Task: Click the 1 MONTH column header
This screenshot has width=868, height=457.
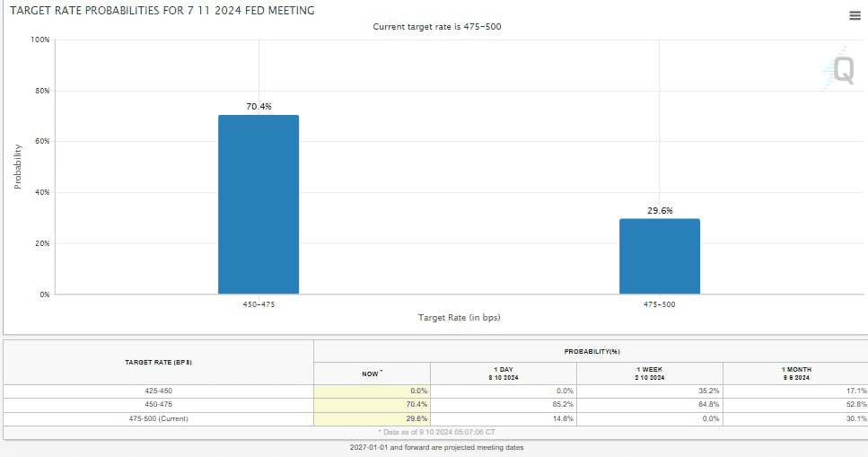Action: coord(795,374)
